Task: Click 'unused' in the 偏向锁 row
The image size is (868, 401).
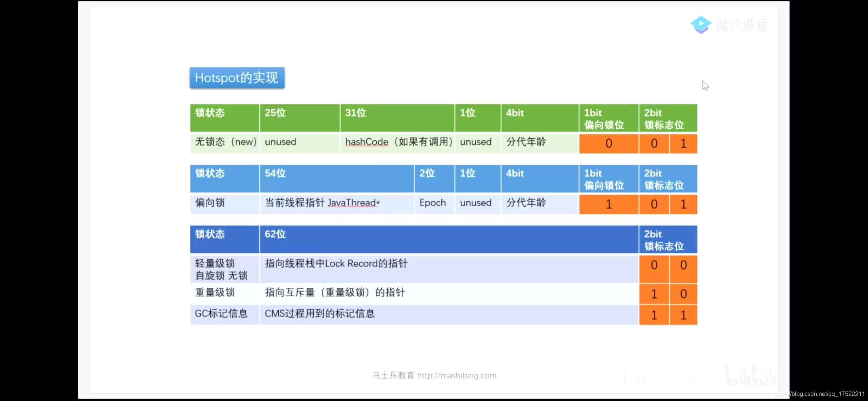Action: [478, 203]
